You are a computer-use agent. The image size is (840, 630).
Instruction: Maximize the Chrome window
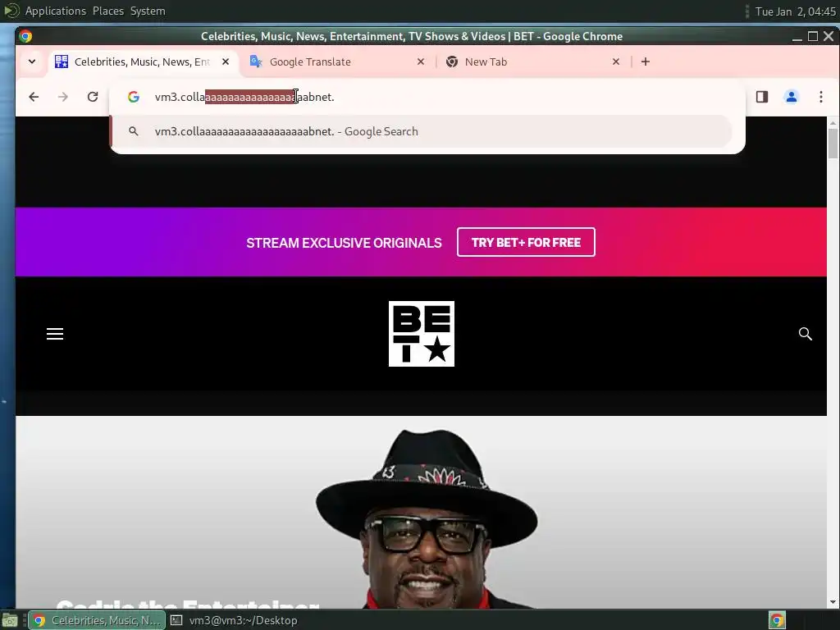pyautogui.click(x=813, y=36)
